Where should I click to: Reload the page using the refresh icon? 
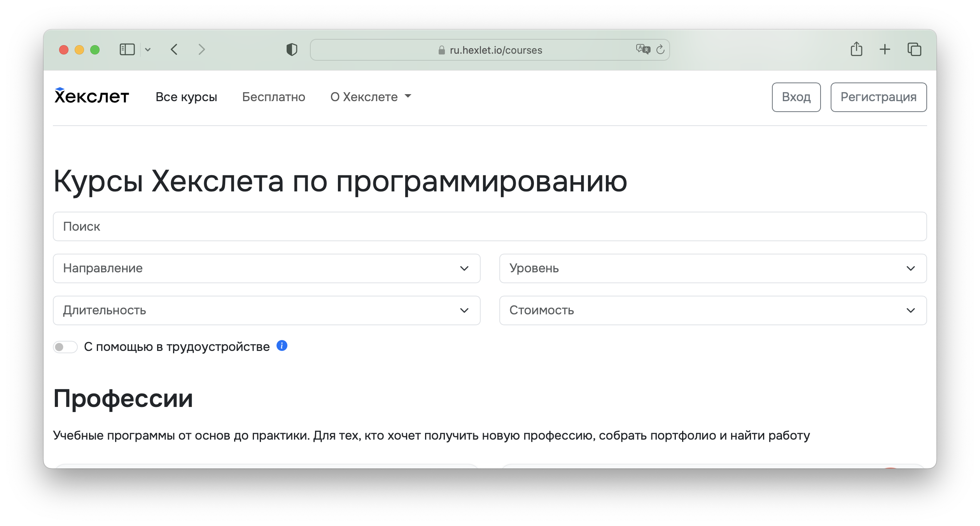pos(660,49)
